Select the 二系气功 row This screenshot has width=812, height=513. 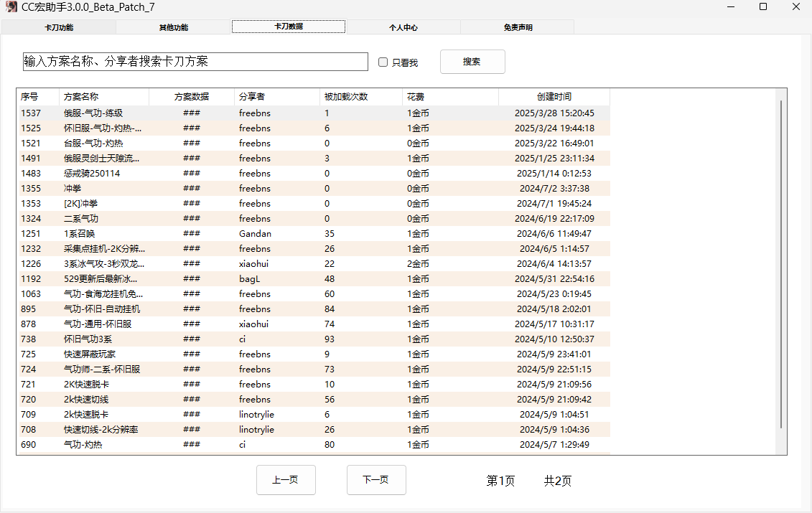314,218
